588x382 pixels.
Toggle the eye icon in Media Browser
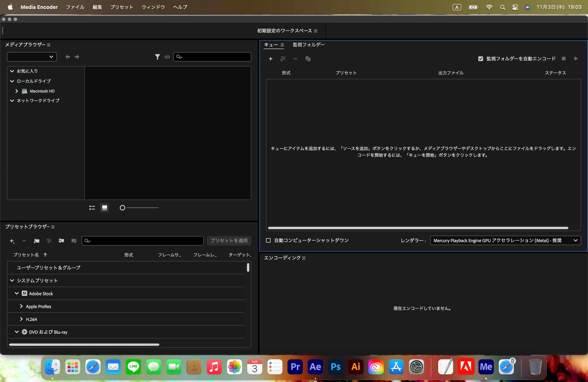coord(167,57)
